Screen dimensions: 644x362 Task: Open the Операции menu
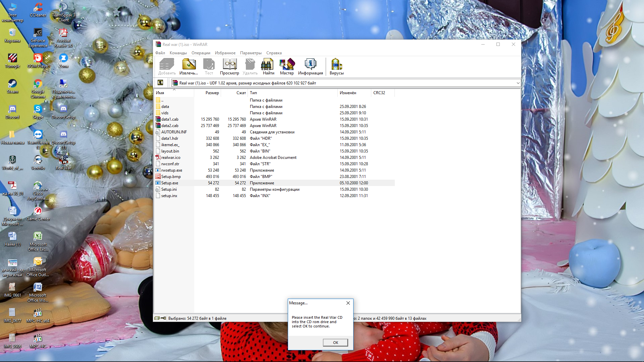(x=201, y=53)
